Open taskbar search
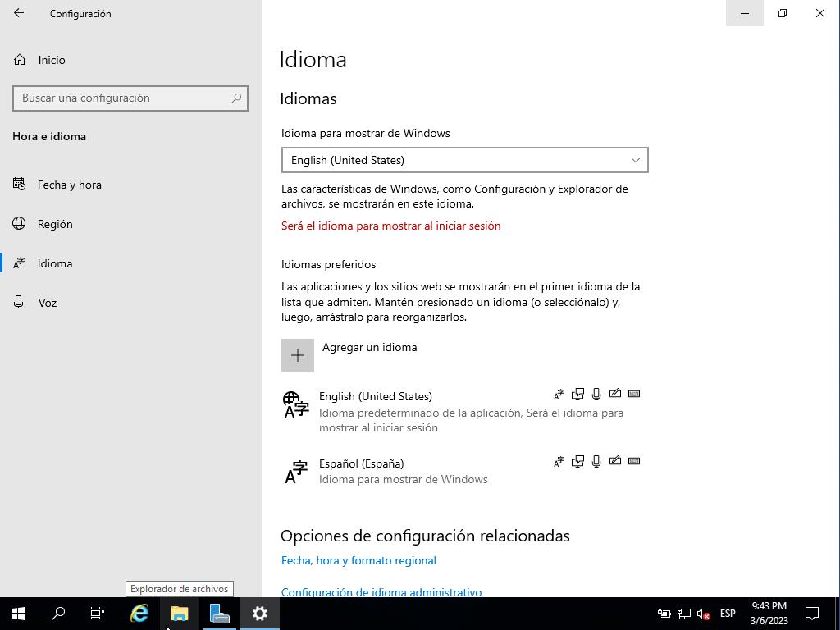The image size is (840, 630). pyautogui.click(x=58, y=614)
